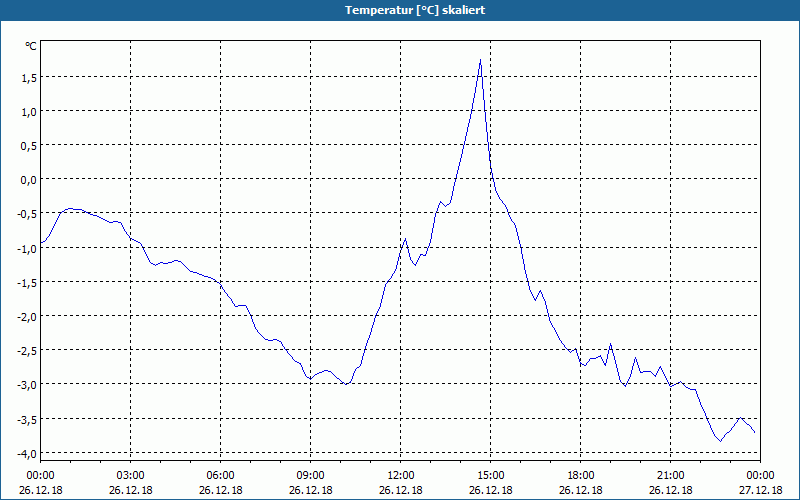Click the temperature peak near 15:00
800x500 pixels.
(x=480, y=60)
